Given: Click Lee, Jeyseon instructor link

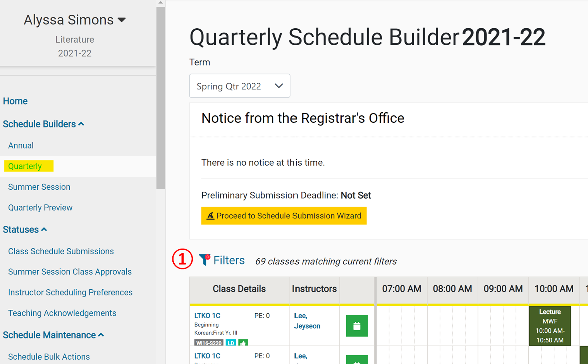Looking at the screenshot, I should (x=306, y=321).
